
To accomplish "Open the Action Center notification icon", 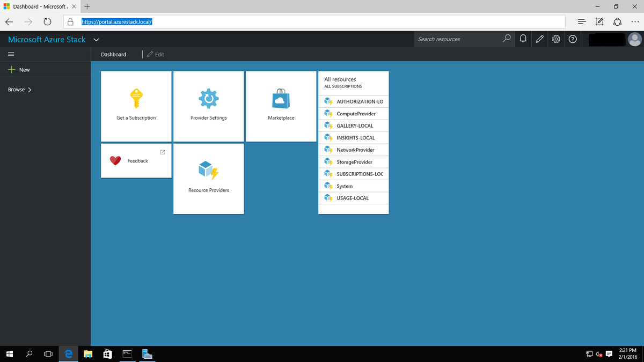I will click(x=609, y=353).
